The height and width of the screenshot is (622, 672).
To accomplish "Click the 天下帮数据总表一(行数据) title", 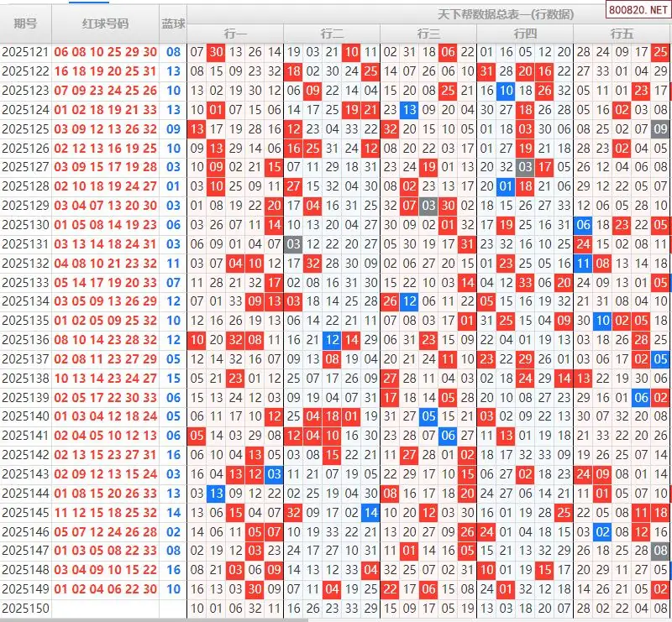I will click(506, 14).
